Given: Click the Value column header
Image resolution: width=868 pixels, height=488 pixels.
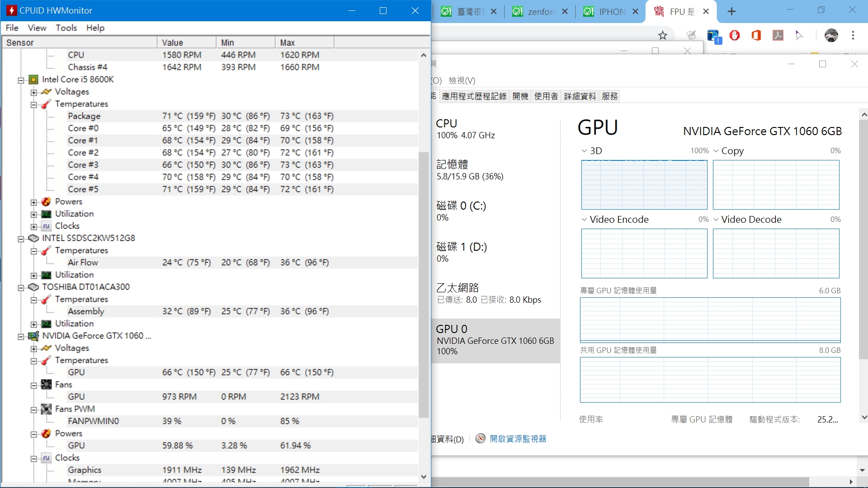Looking at the screenshot, I should pyautogui.click(x=187, y=42).
